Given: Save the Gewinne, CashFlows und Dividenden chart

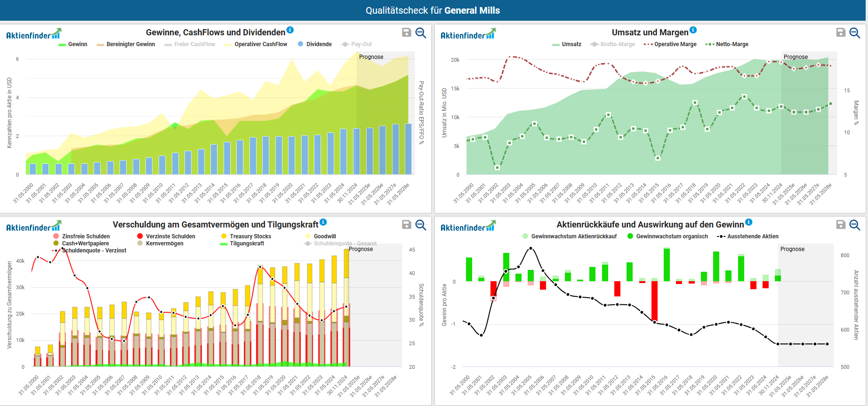Looking at the screenshot, I should click(x=407, y=32).
